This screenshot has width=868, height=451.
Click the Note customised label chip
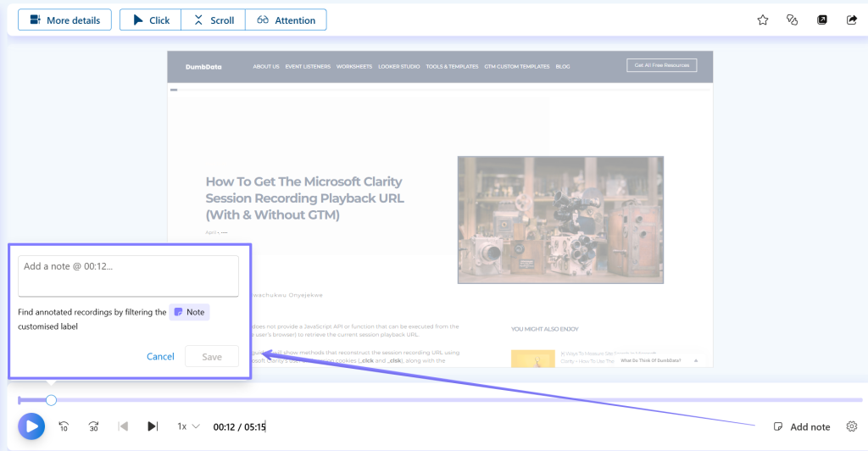point(189,312)
